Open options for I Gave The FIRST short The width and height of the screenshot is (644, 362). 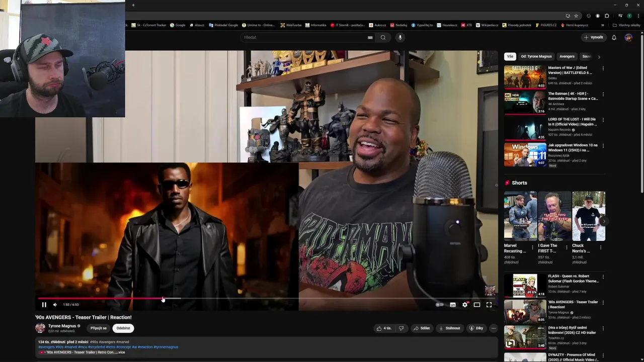(567, 247)
